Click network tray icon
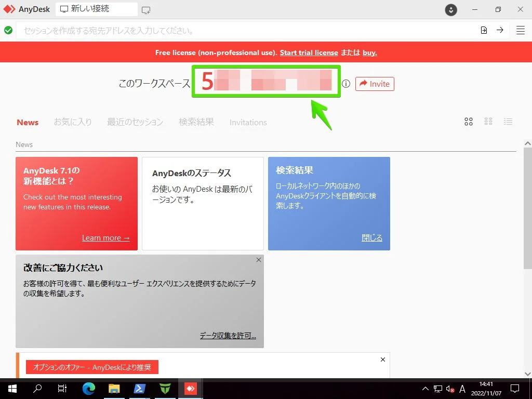Image resolution: width=532 pixels, height=399 pixels. point(437,389)
